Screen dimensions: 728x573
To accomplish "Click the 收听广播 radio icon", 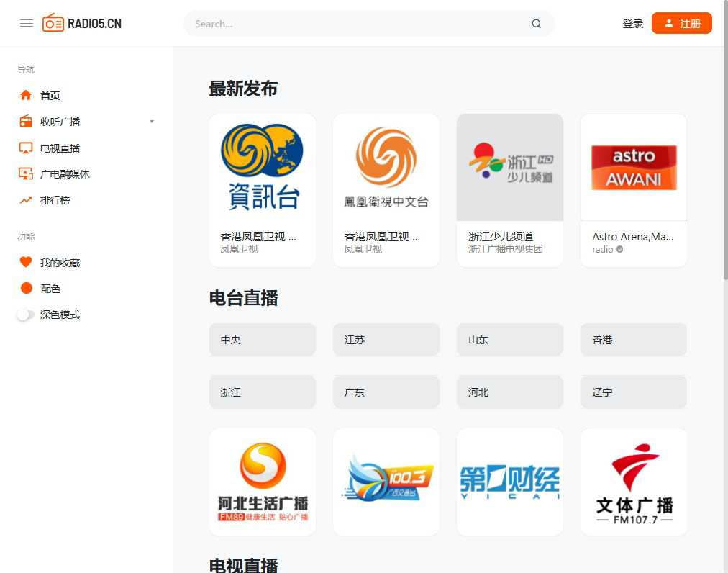I will (27, 121).
